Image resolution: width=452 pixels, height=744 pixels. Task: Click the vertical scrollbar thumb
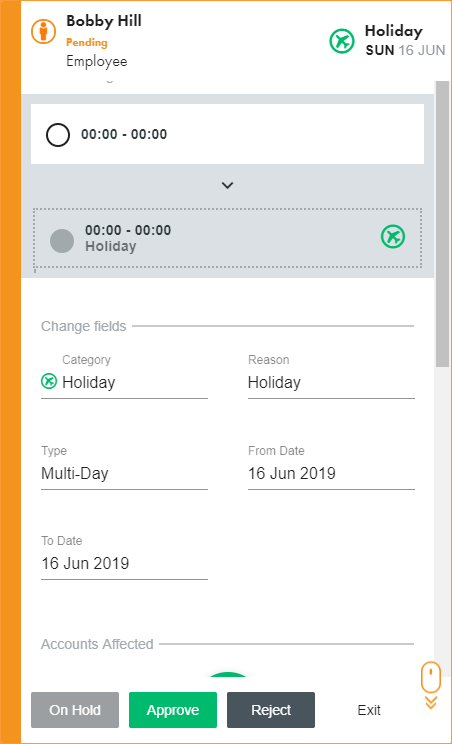coord(442,223)
